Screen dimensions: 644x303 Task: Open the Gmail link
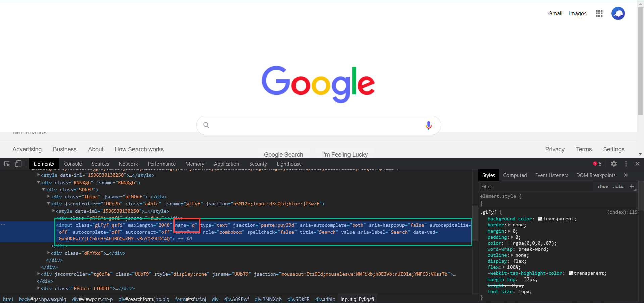click(555, 13)
